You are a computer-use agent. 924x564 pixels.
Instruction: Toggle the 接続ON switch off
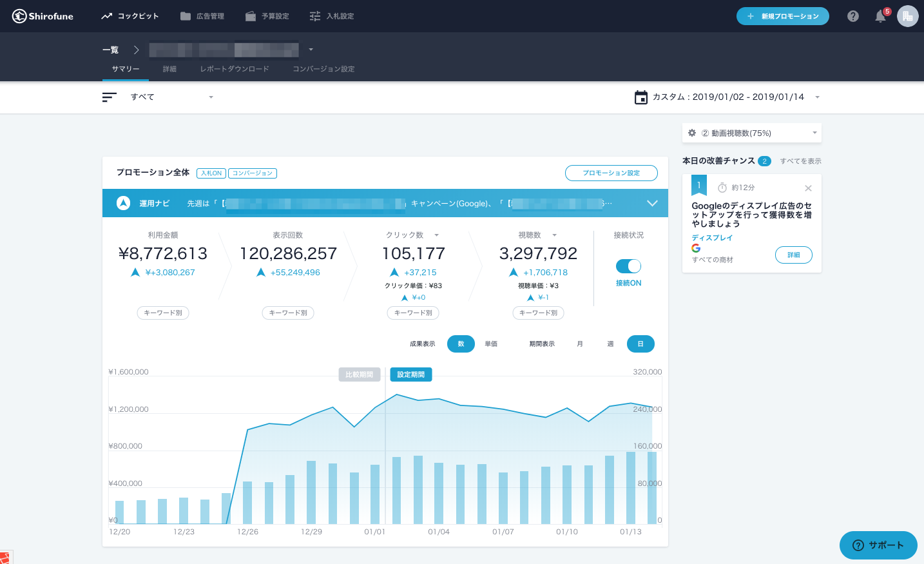point(628,266)
